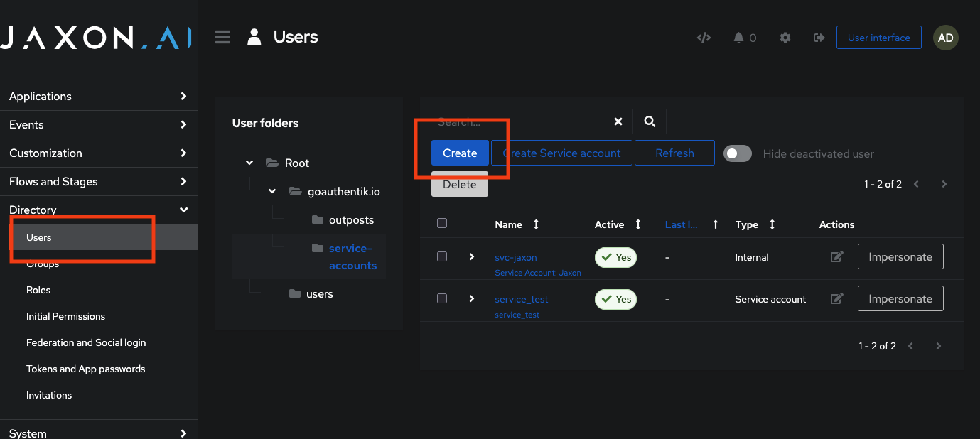The height and width of the screenshot is (439, 980).
Task: Open the API browser icon
Action: (x=704, y=37)
